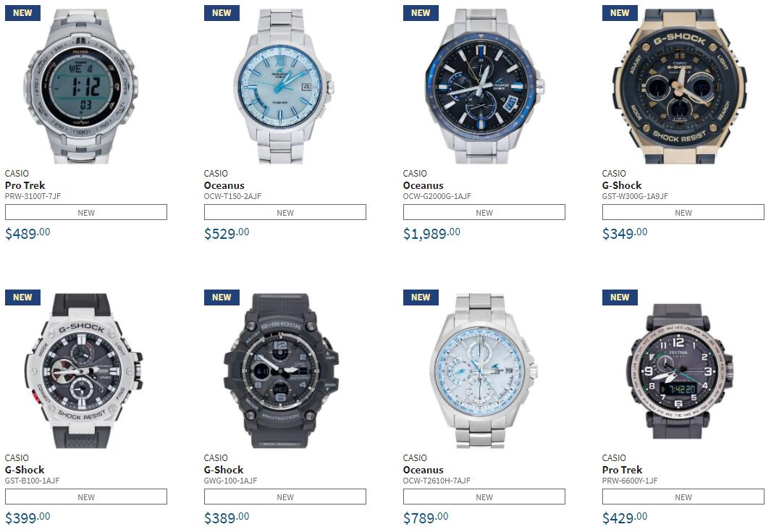The width and height of the screenshot is (771, 532).
Task: Click NEW condition button under OCW-G2000G-1AJF
Action: [484, 212]
